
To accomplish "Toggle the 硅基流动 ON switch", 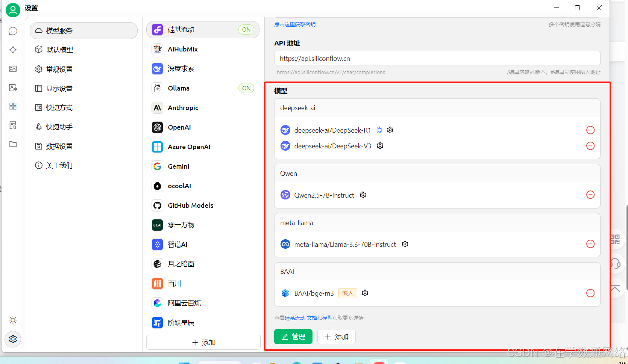I will 246,30.
